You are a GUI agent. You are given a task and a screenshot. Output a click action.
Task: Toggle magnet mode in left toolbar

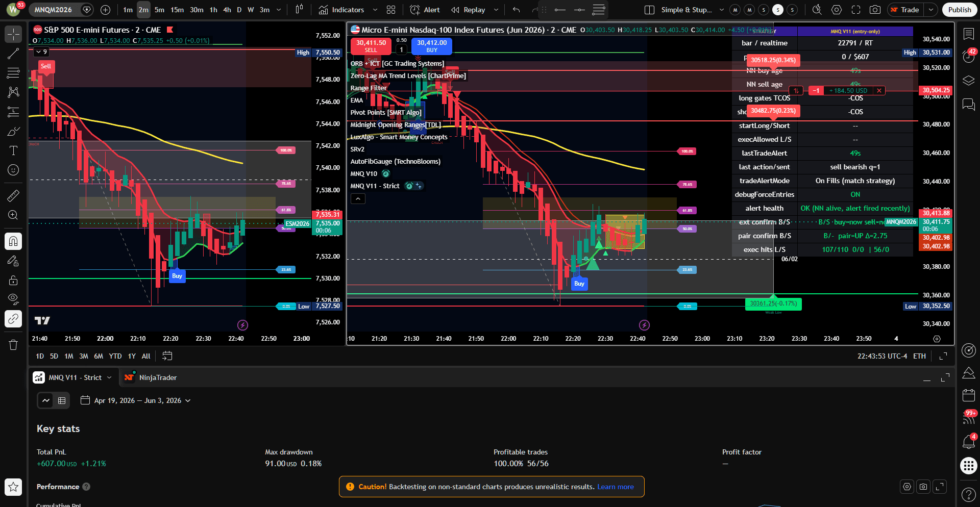pos(13,241)
